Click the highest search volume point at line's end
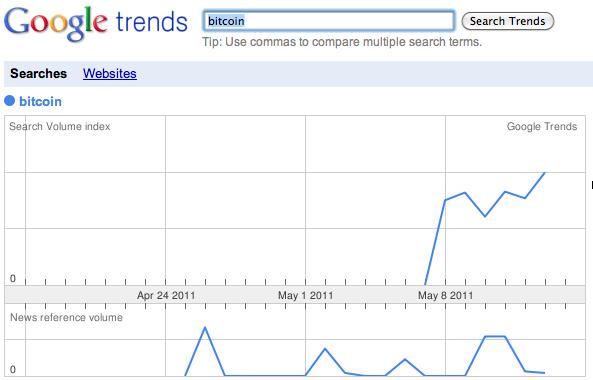593x380 pixels. point(545,173)
